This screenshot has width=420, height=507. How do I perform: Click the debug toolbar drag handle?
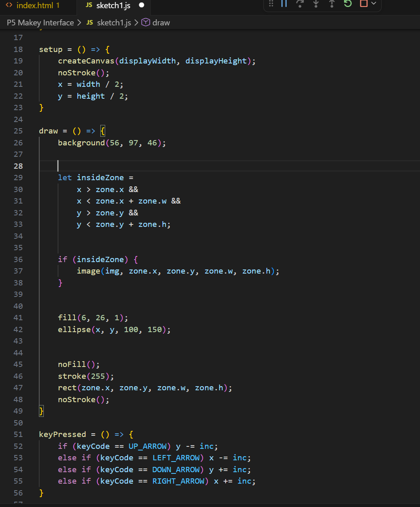pyautogui.click(x=271, y=3)
